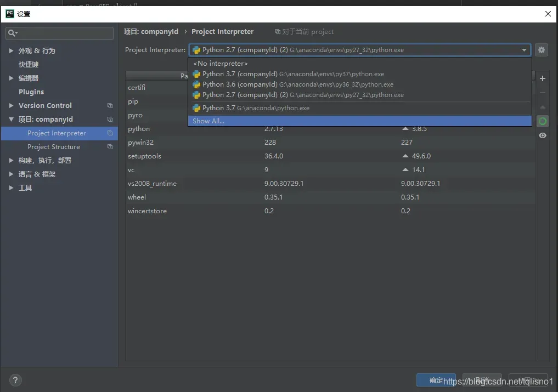Toggle the show early releases eye icon

coord(542,135)
